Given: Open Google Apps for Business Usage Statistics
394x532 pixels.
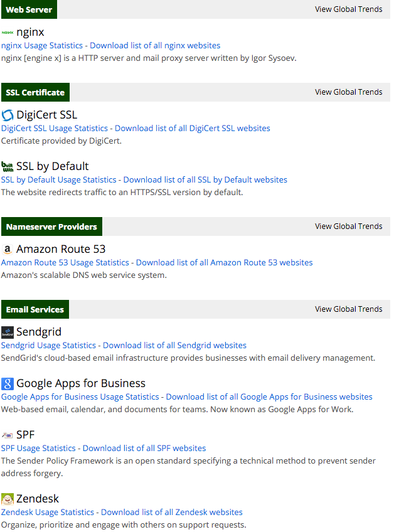Looking at the screenshot, I should tap(80, 397).
